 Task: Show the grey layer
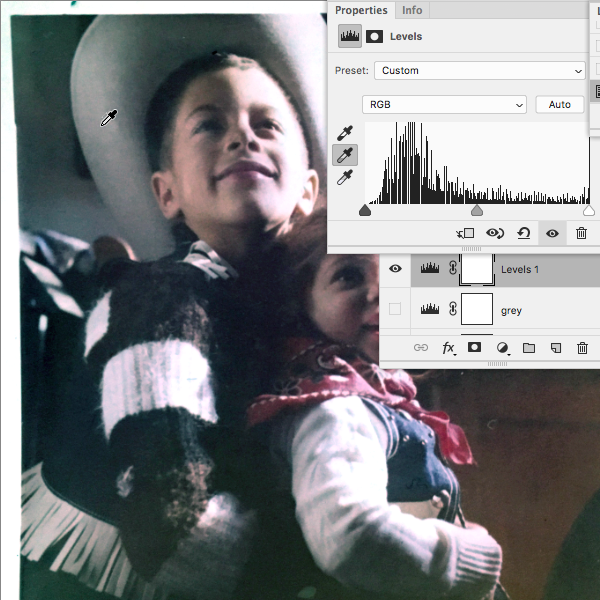click(x=395, y=310)
